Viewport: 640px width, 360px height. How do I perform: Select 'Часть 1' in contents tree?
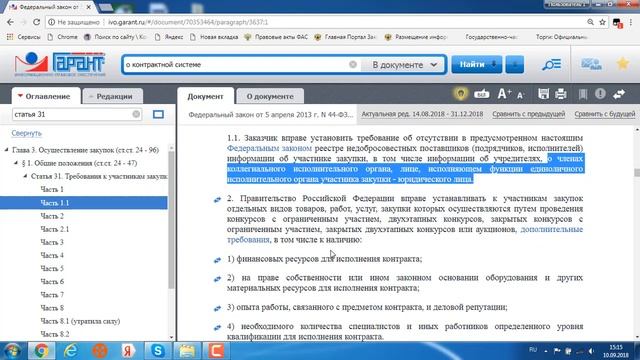point(52,189)
